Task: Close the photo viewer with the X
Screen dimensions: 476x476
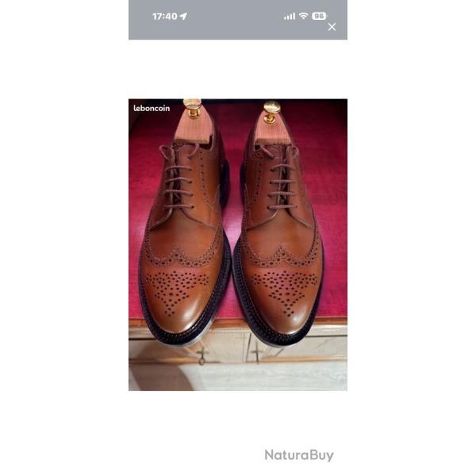Action: pyautogui.click(x=332, y=27)
